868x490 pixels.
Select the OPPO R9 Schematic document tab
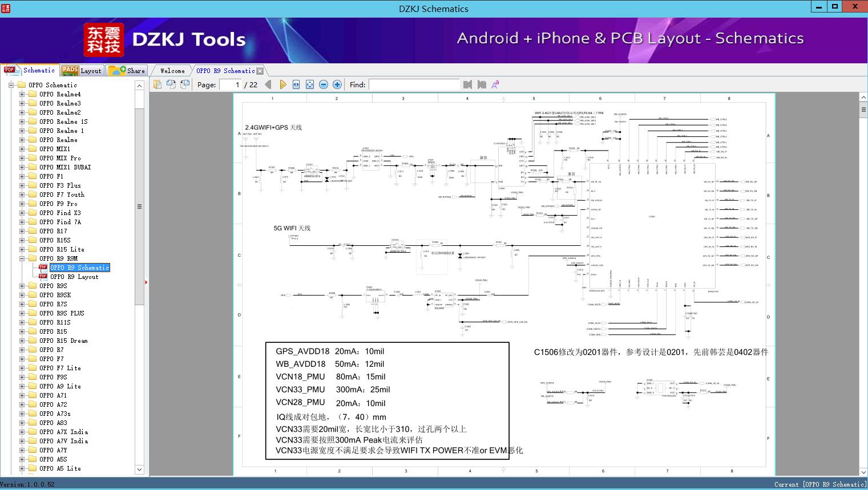[225, 71]
